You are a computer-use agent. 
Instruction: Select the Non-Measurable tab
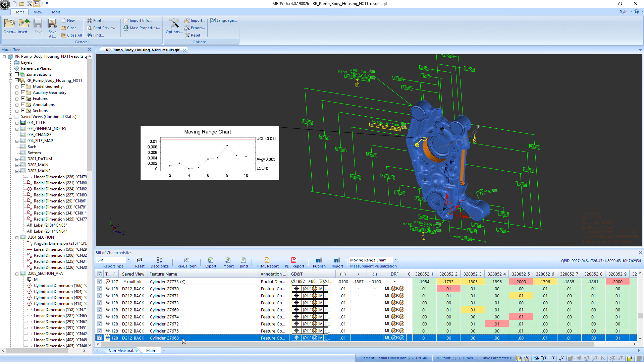pos(123,351)
